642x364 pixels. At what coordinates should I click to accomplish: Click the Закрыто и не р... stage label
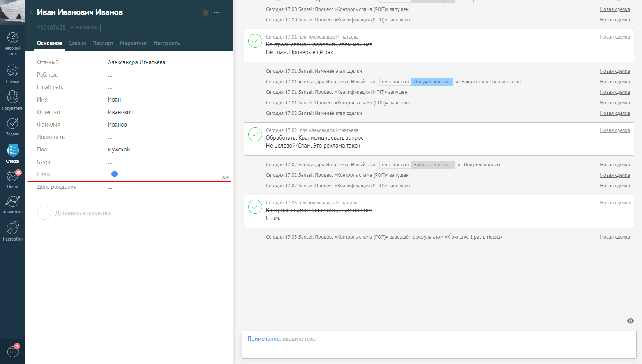coord(433,165)
